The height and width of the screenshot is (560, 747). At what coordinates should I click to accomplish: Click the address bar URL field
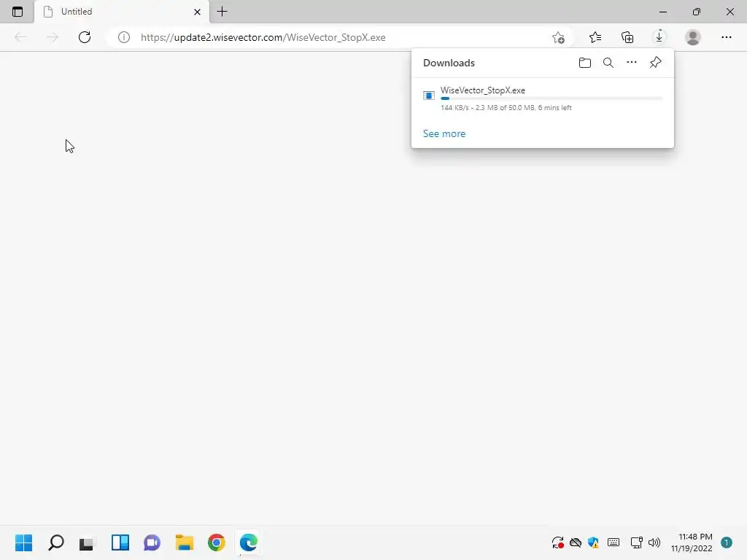pyautogui.click(x=341, y=37)
